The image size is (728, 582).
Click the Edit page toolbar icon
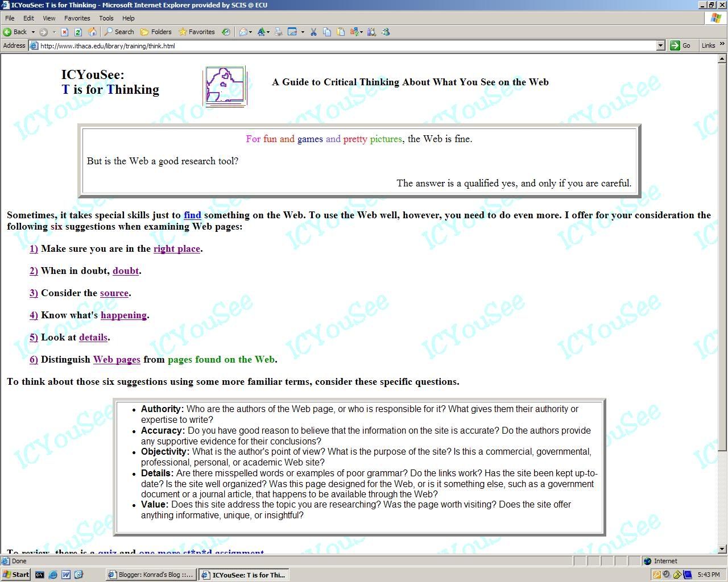(292, 32)
